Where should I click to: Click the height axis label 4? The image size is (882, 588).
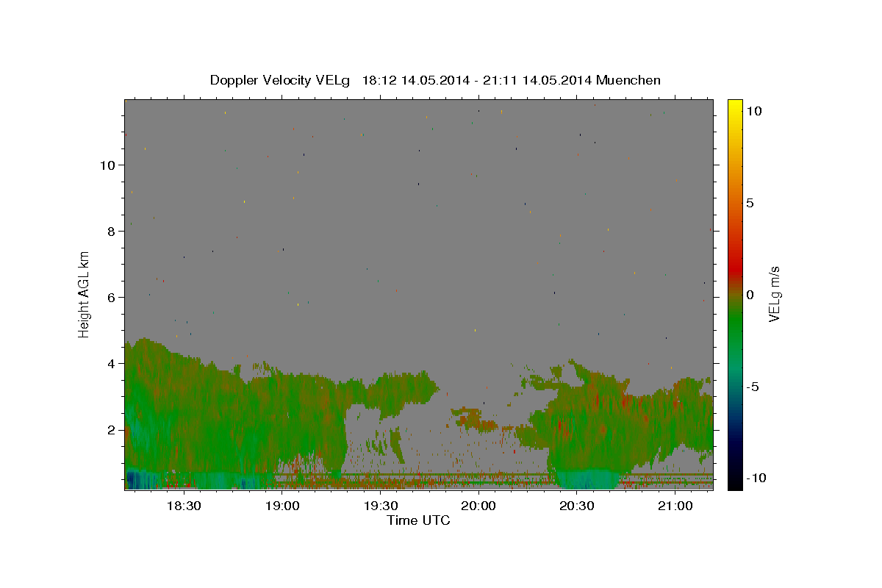click(111, 363)
